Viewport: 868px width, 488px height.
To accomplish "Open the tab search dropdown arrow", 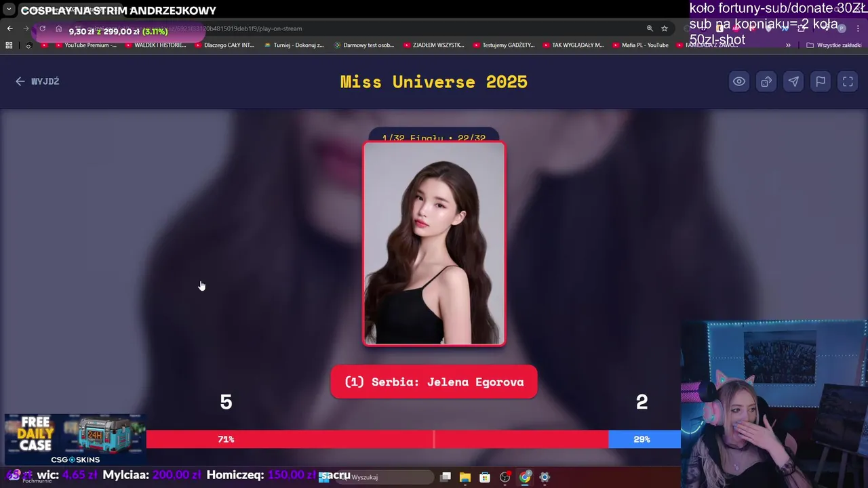I will click(9, 9).
